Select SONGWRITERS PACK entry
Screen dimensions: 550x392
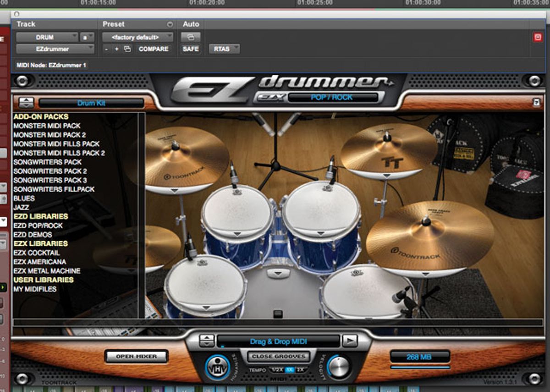point(47,162)
